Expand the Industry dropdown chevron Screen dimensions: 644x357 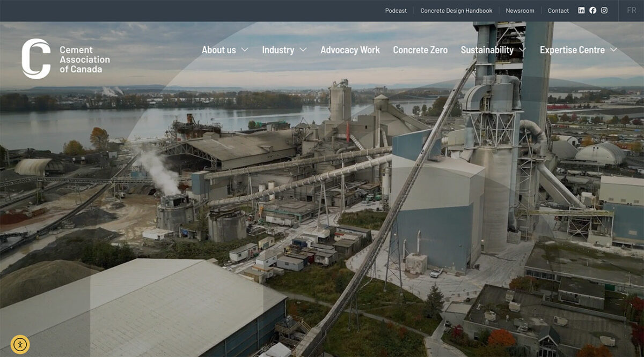pyautogui.click(x=303, y=50)
